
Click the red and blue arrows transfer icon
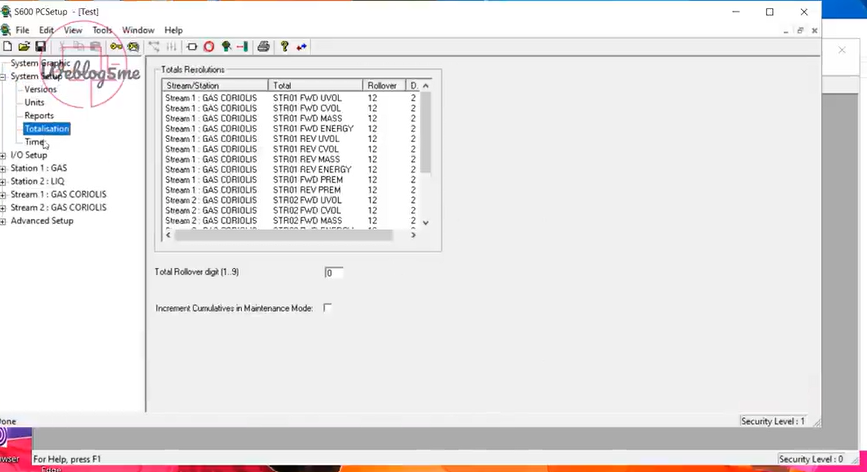pos(302,47)
